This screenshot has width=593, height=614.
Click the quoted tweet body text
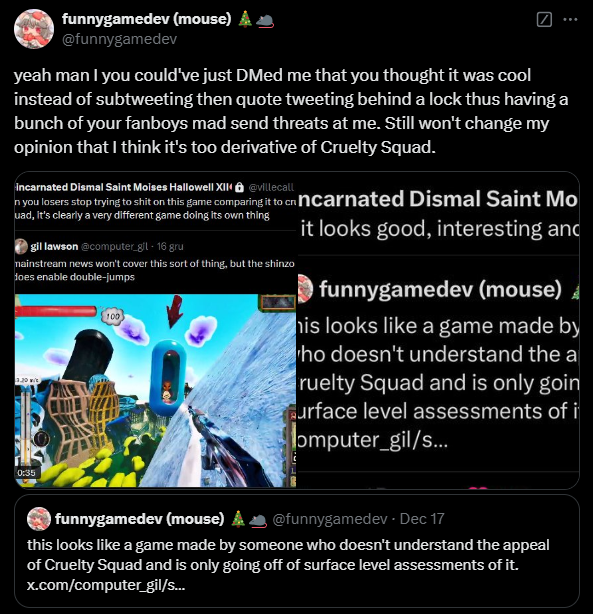pos(288,555)
